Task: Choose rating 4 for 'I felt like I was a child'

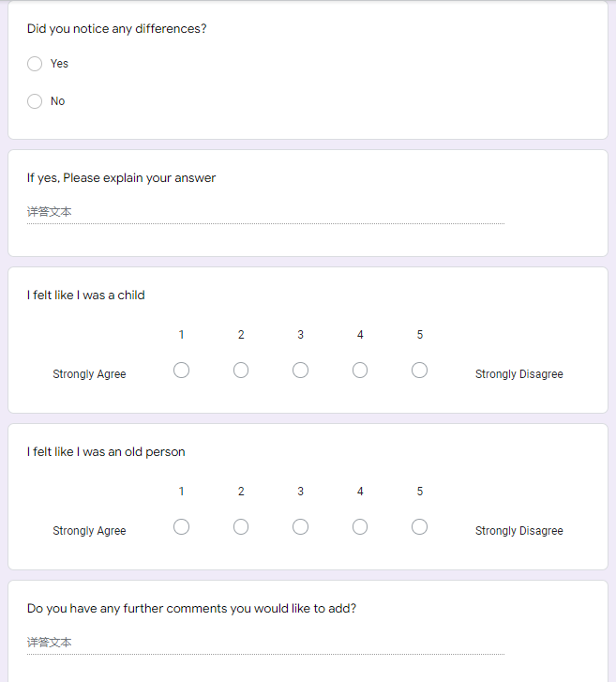Action: 360,371
